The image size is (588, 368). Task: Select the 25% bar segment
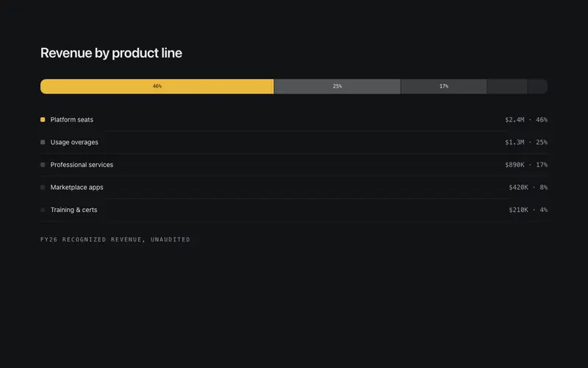point(337,86)
